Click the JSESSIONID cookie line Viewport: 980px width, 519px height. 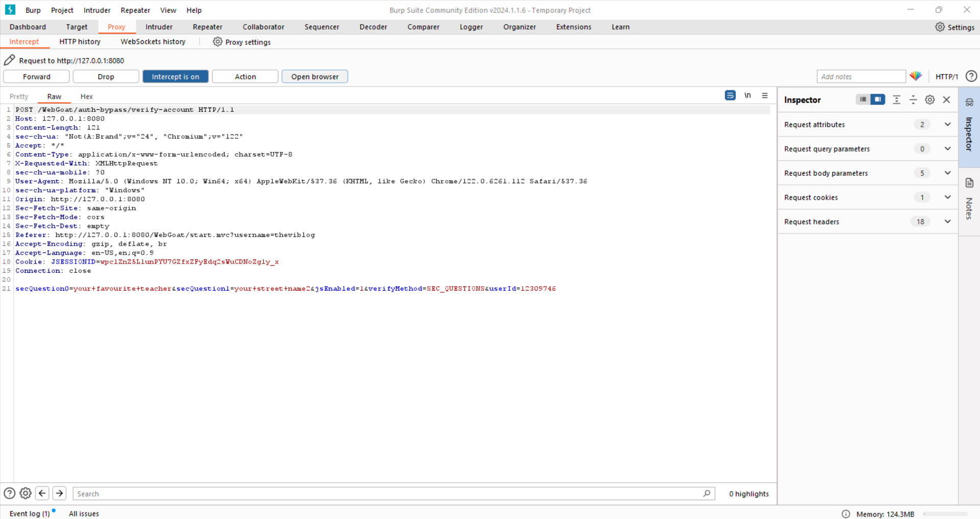(x=147, y=262)
